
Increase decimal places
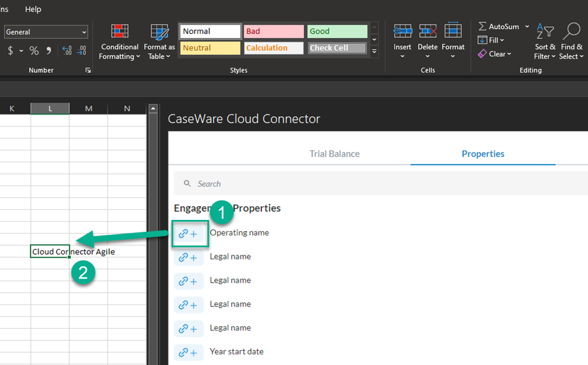click(67, 50)
